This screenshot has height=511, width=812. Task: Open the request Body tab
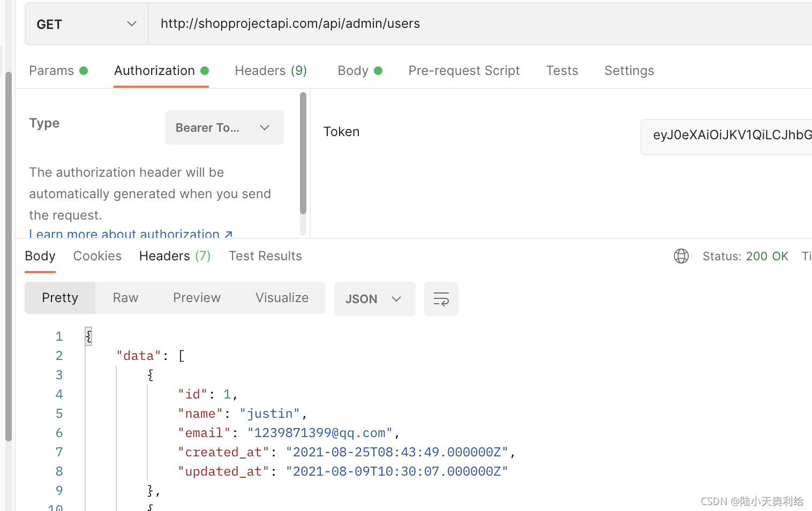click(x=359, y=71)
